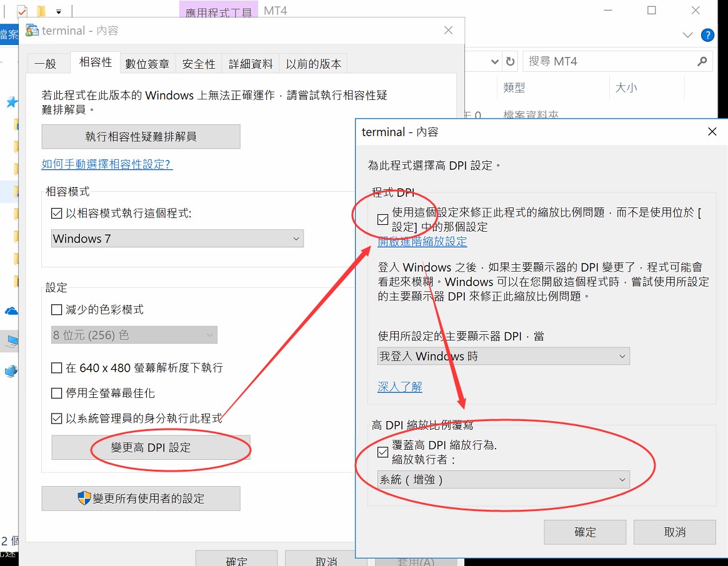Screen dimensions: 728x566
Task: Enable the 減少的色彩模式 checkbox
Action: pos(57,310)
